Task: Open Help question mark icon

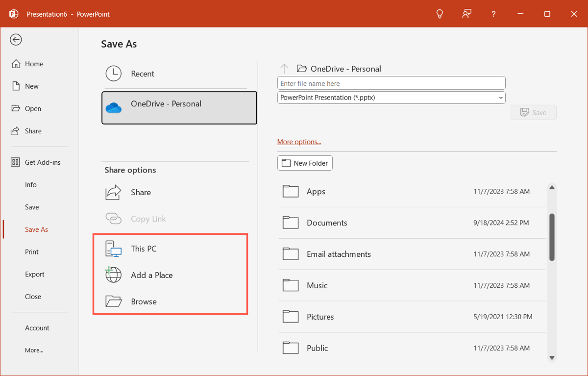Action: [x=493, y=14]
